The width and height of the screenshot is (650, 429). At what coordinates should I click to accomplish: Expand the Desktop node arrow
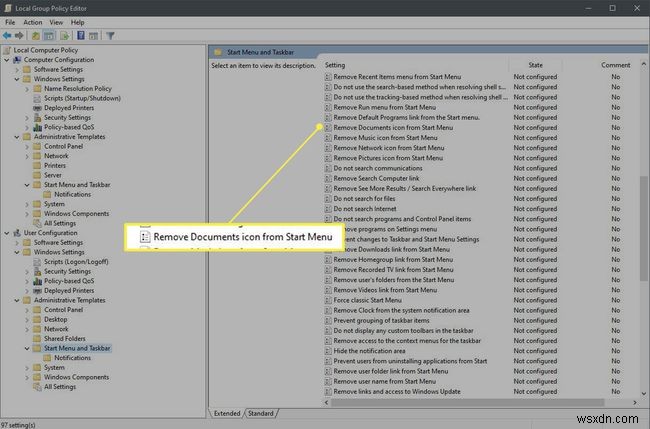pyautogui.click(x=27, y=320)
